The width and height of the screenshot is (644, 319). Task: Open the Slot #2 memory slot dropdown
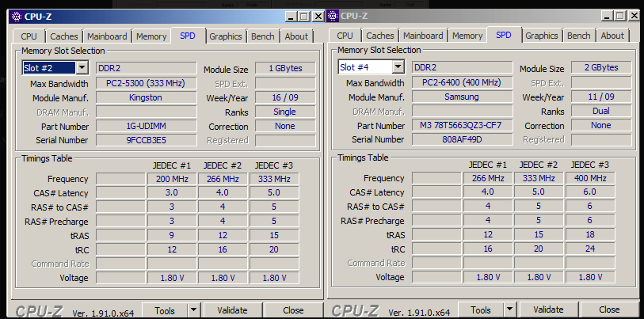coord(82,68)
